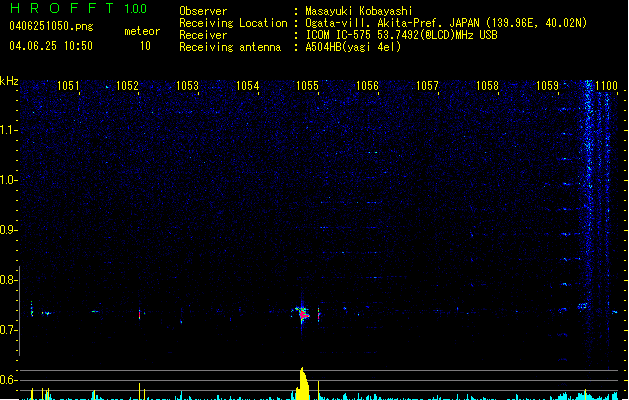Viewport: 629px width, 400px height.
Task: Click observer name Masayuki Kobayashi
Action: [359, 11]
